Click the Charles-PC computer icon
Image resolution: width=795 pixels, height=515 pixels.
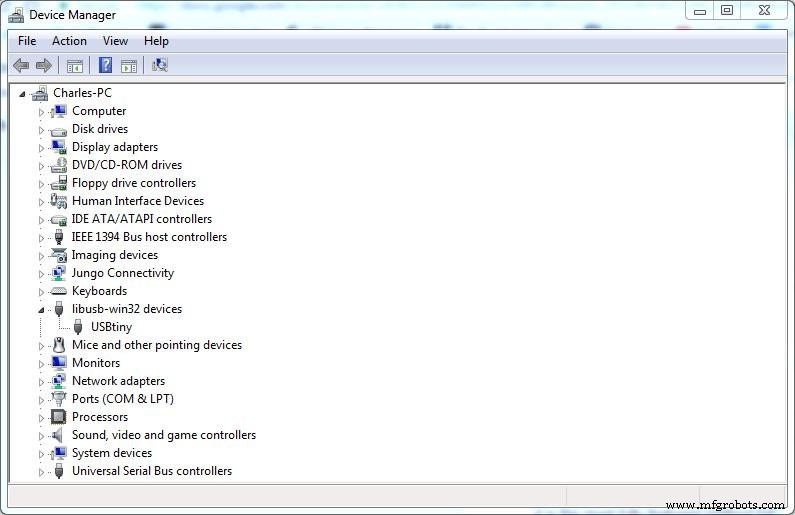coord(40,93)
